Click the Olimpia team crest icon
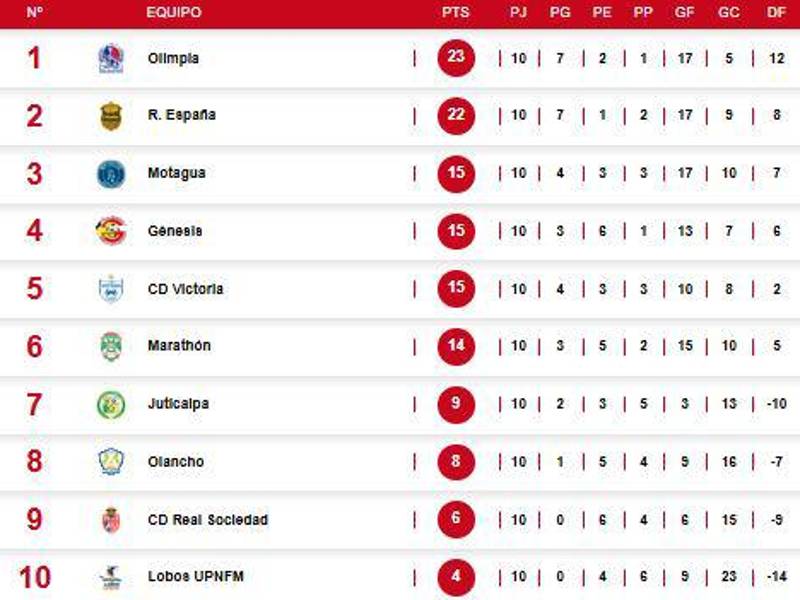800x600 pixels. click(111, 58)
